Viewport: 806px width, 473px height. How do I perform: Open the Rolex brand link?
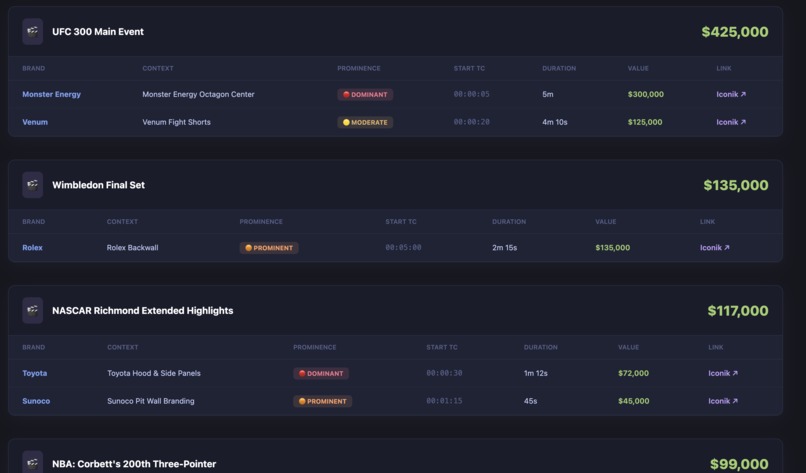click(32, 247)
